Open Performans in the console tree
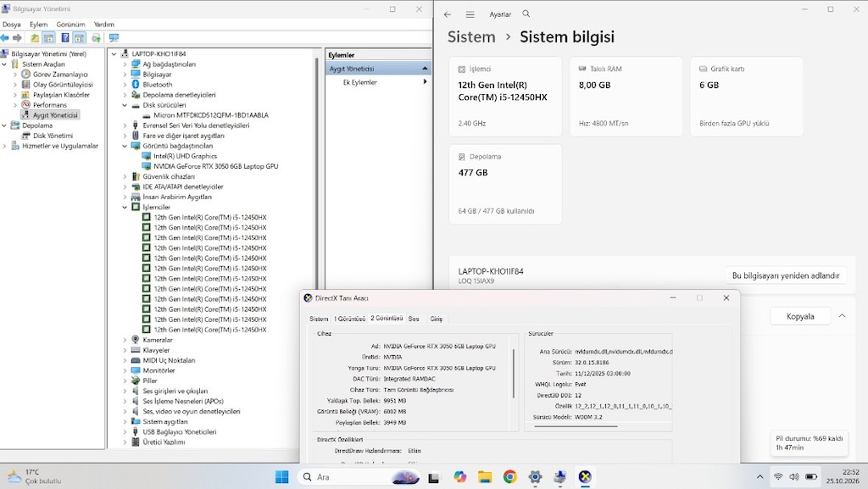 (49, 105)
